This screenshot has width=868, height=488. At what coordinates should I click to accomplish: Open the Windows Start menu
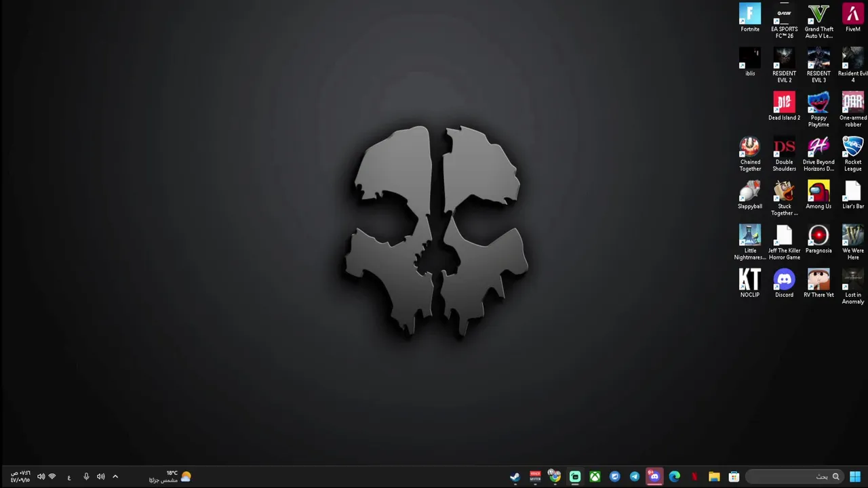(855, 476)
